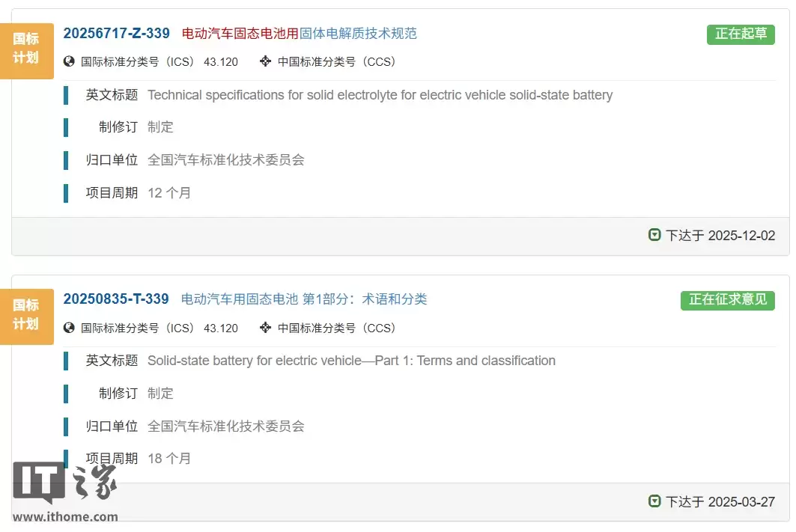
Task: Click the 下达于 2025-12-02 footer date
Action: point(720,236)
